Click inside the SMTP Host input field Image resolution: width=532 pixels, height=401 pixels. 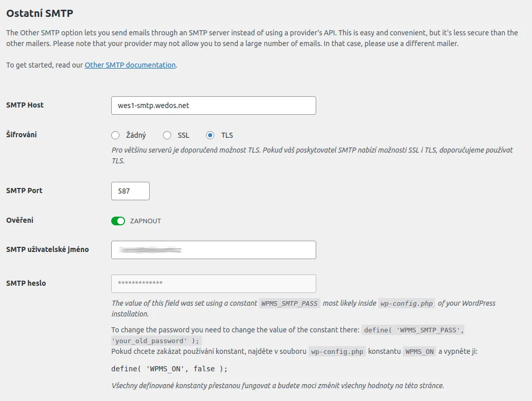214,105
